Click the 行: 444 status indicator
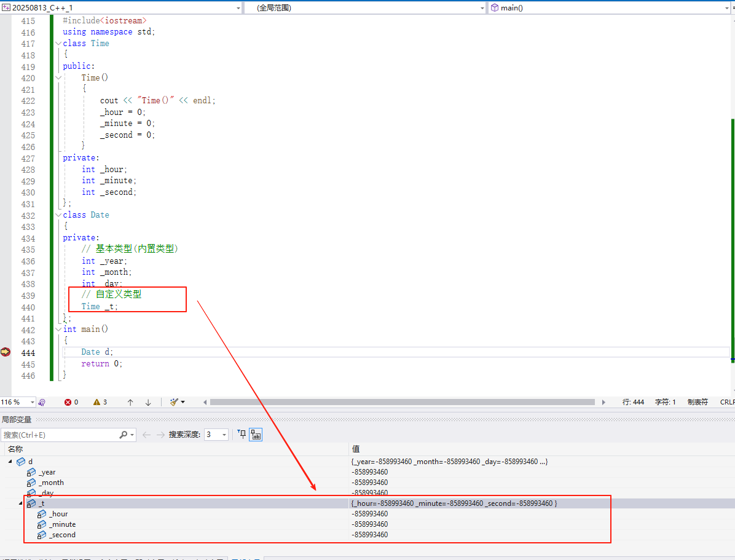Viewport: 735px width, 560px height. pos(633,402)
